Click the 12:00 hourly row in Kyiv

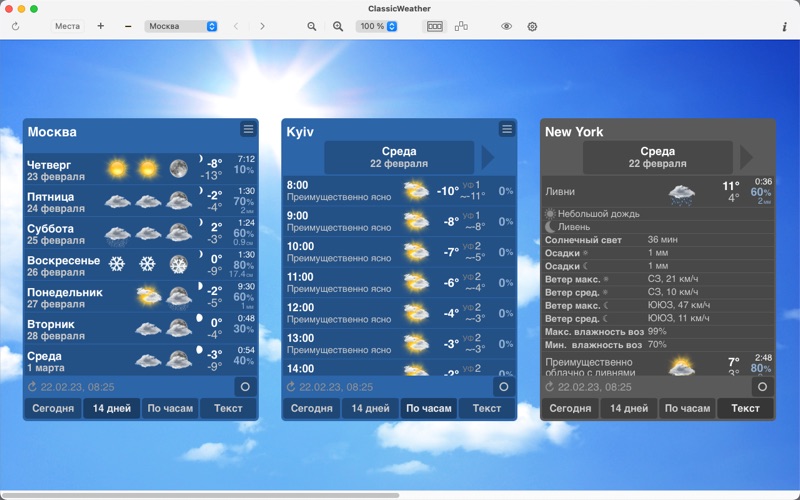(399, 313)
